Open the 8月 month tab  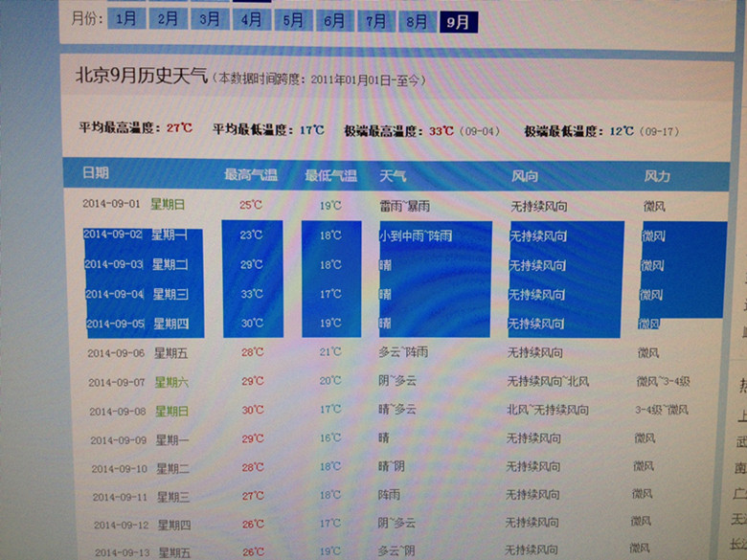(x=417, y=20)
